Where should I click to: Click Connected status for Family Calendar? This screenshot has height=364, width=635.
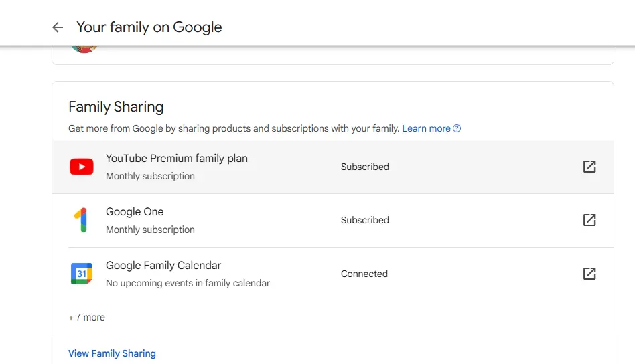click(x=364, y=274)
